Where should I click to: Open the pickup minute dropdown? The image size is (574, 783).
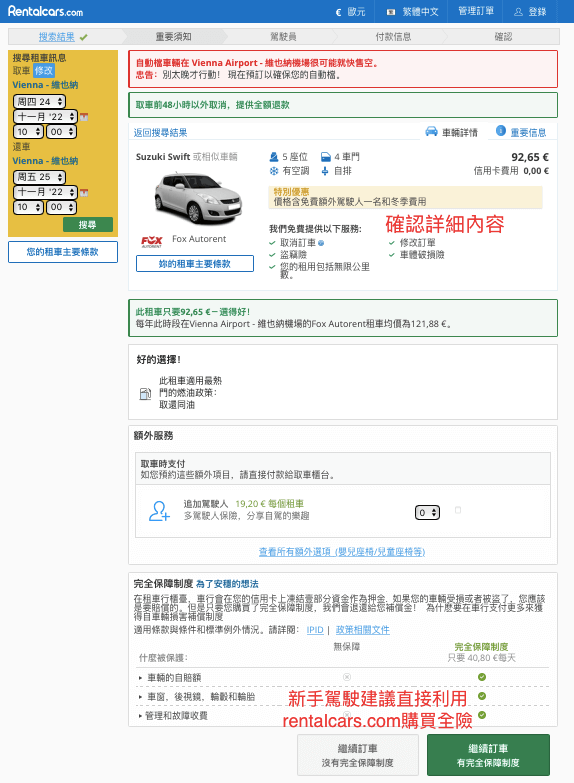(61, 132)
